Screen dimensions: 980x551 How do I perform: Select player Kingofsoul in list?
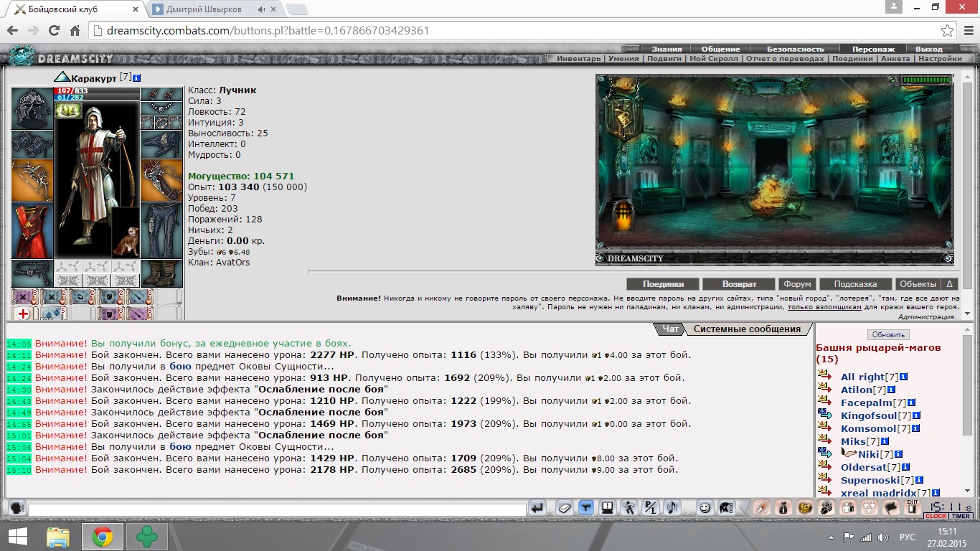pyautogui.click(x=869, y=415)
